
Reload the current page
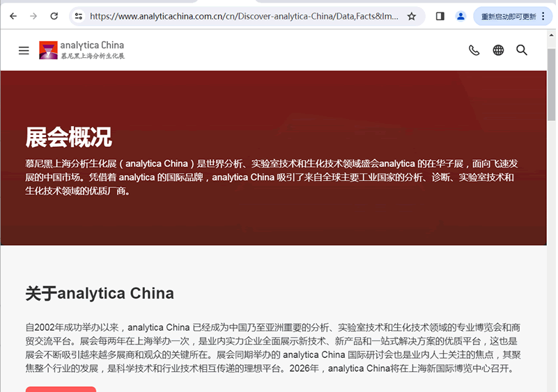coord(54,16)
